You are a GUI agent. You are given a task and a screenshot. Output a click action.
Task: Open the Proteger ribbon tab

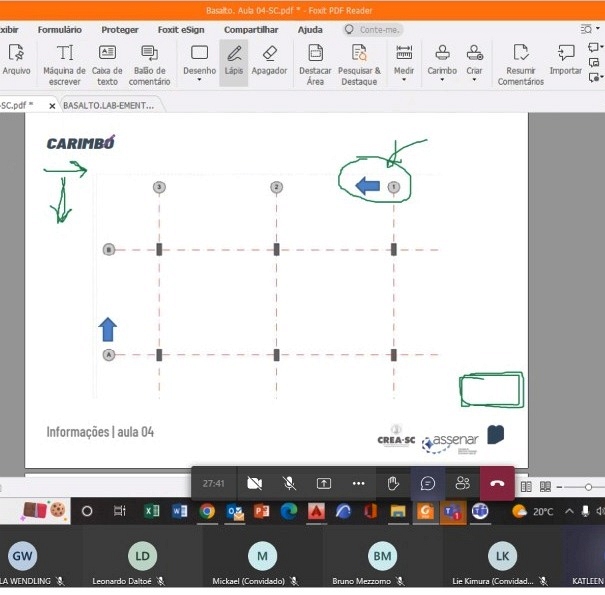(x=120, y=30)
